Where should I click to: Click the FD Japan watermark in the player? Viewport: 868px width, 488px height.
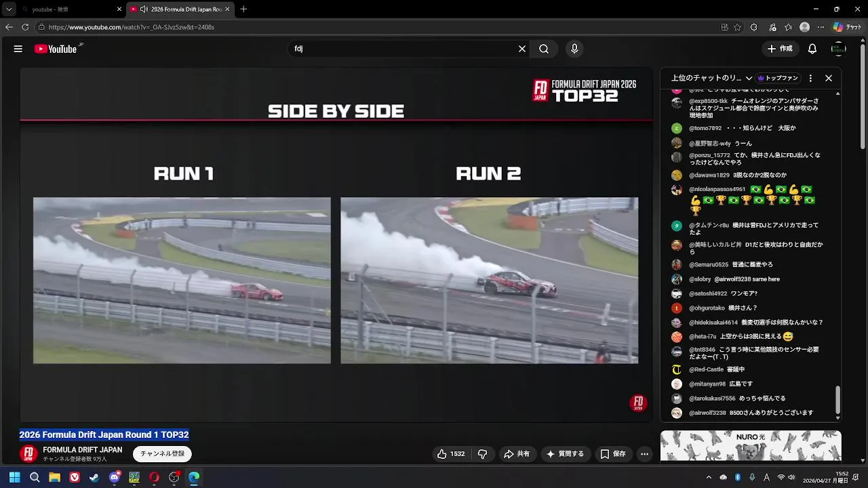(638, 403)
